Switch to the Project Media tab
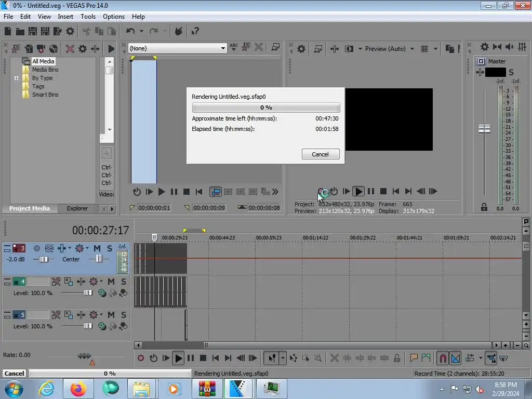This screenshot has width=532, height=399. pos(30,208)
